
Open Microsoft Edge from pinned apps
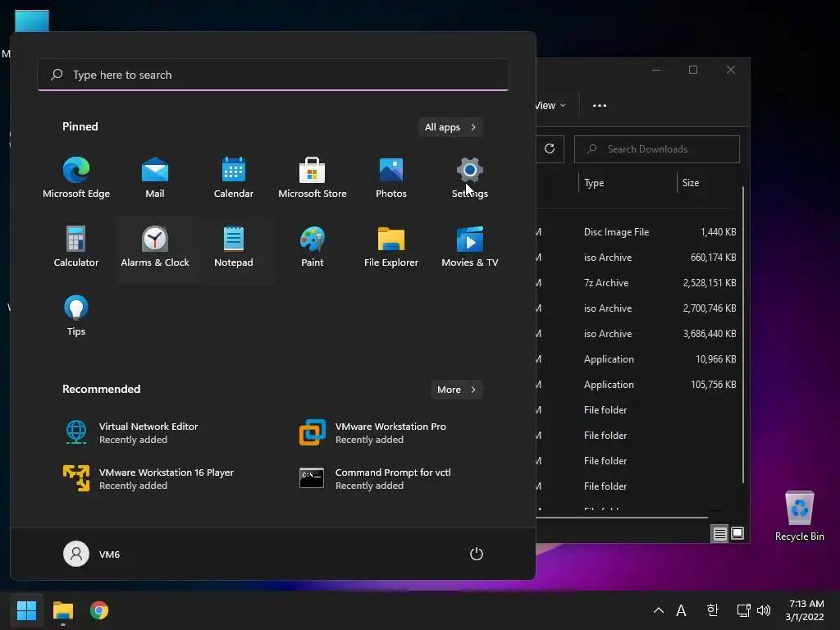pos(76,178)
